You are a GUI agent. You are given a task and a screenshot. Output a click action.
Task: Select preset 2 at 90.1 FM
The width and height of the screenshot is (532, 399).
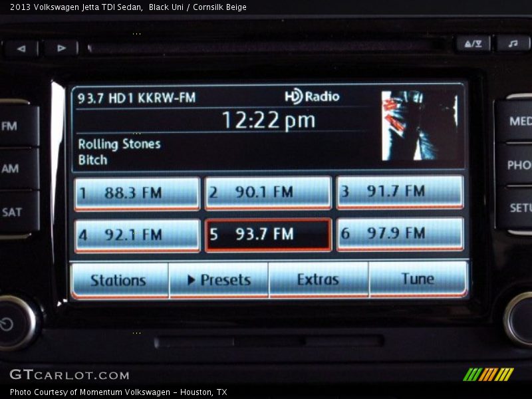267,192
